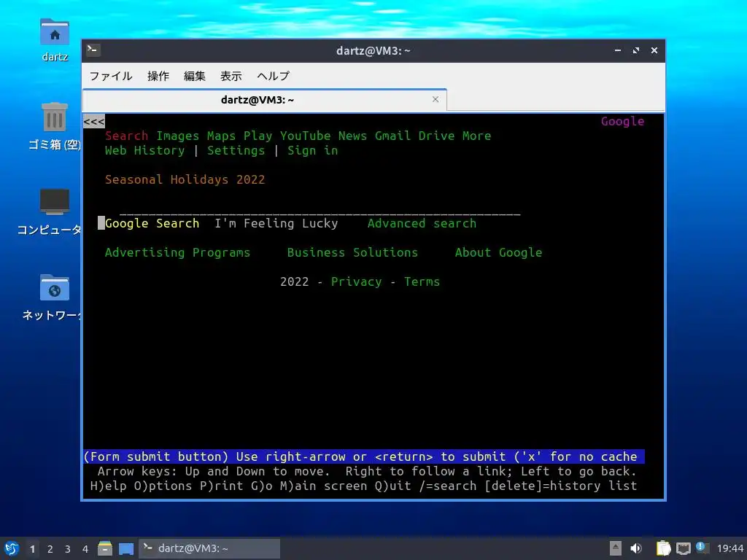The image size is (747, 560).
Task: Click the network connection tray icon
Action: pyautogui.click(x=683, y=548)
